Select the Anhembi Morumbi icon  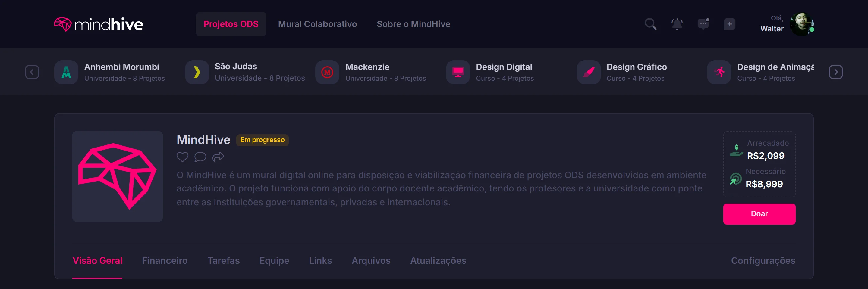point(66,72)
